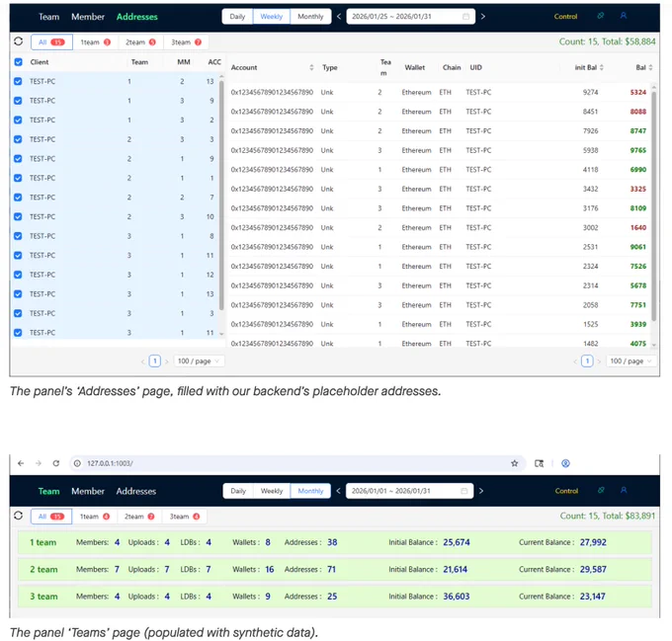
Task: Click the account row with balance 5324
Action: (x=440, y=92)
